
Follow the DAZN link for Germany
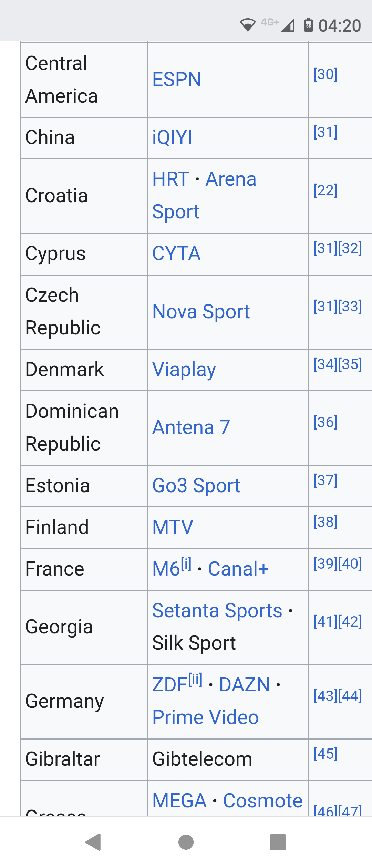(245, 685)
